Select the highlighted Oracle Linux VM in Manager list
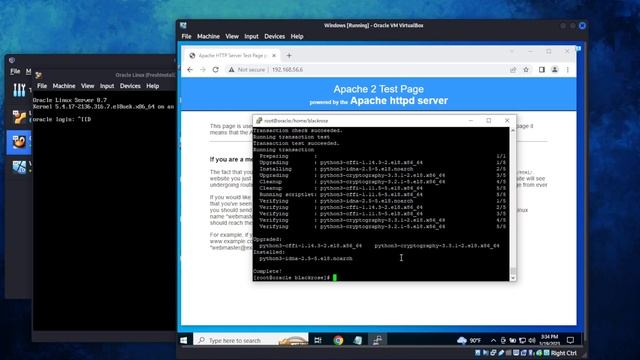The width and height of the screenshot is (640, 360). click(19, 142)
